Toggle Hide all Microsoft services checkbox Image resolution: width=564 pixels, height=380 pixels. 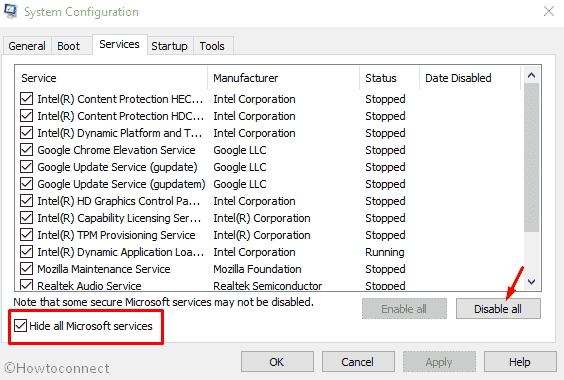click(x=21, y=326)
